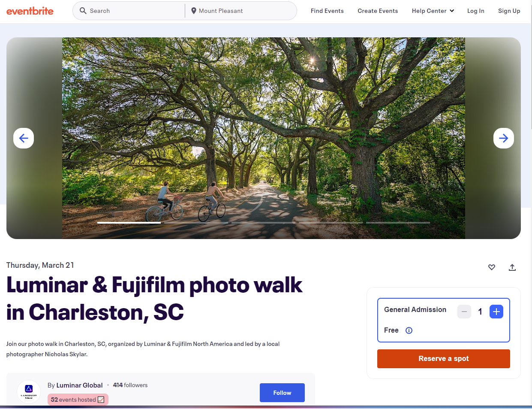
Task: Increase the General Admission ticket quantity
Action: (496, 312)
